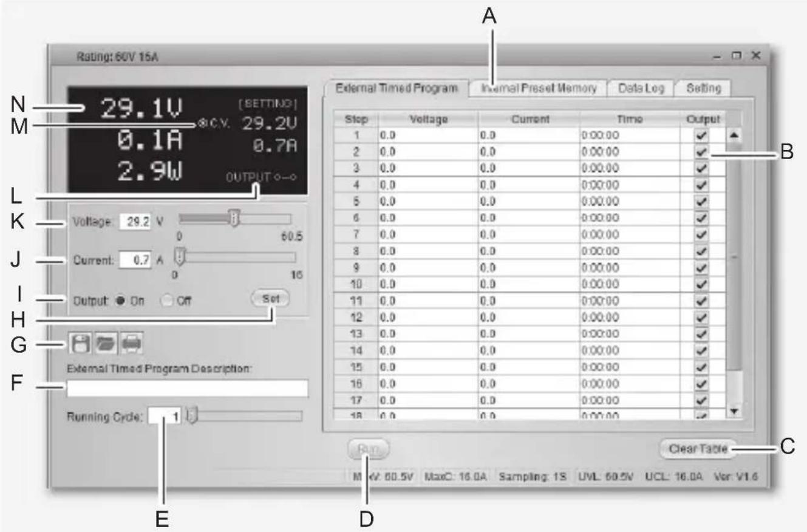807x532 pixels.
Task: Click the table scrollbar down arrow
Action: 734,411
